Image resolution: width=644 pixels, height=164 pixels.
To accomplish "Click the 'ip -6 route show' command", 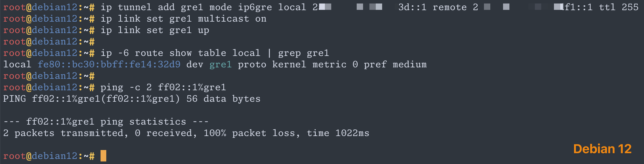I will (146, 53).
